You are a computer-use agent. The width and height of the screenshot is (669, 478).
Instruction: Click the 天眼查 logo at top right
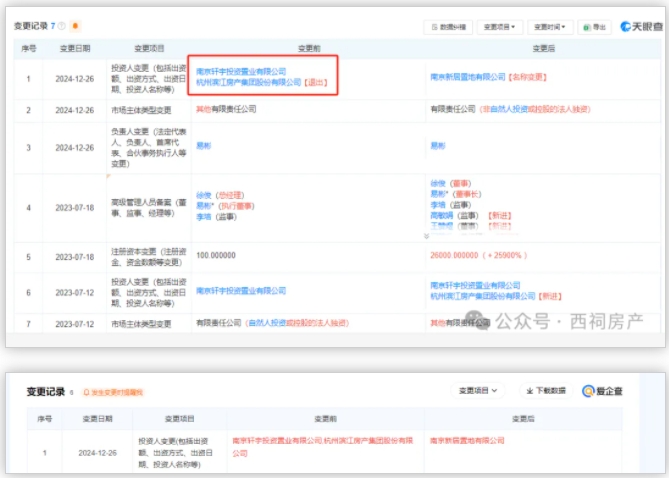pyautogui.click(x=641, y=27)
